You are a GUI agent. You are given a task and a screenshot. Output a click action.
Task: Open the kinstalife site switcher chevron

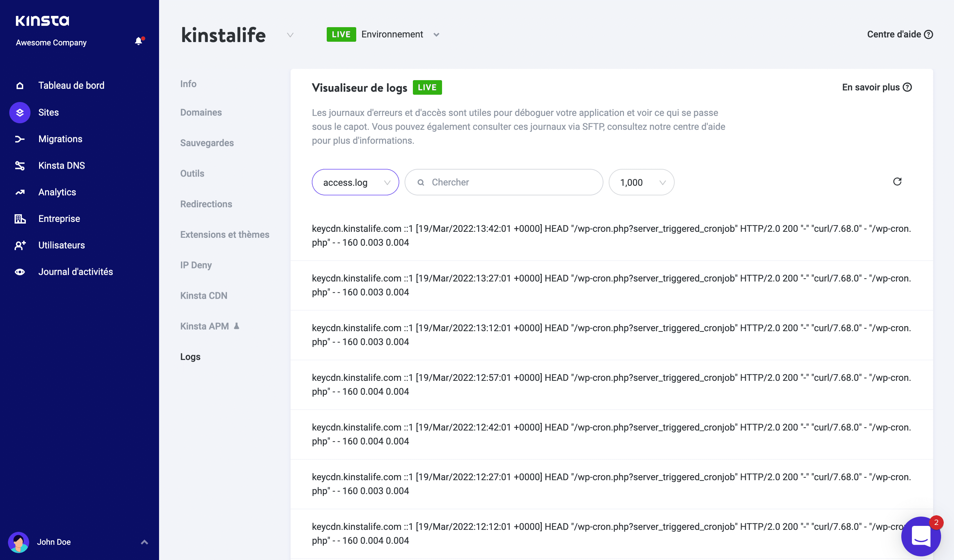(x=290, y=35)
